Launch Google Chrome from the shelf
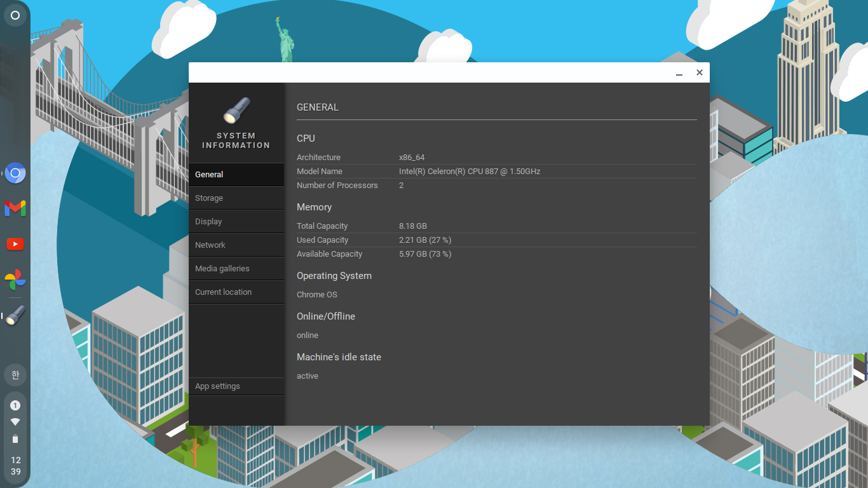The width and height of the screenshot is (868, 488). [15, 173]
